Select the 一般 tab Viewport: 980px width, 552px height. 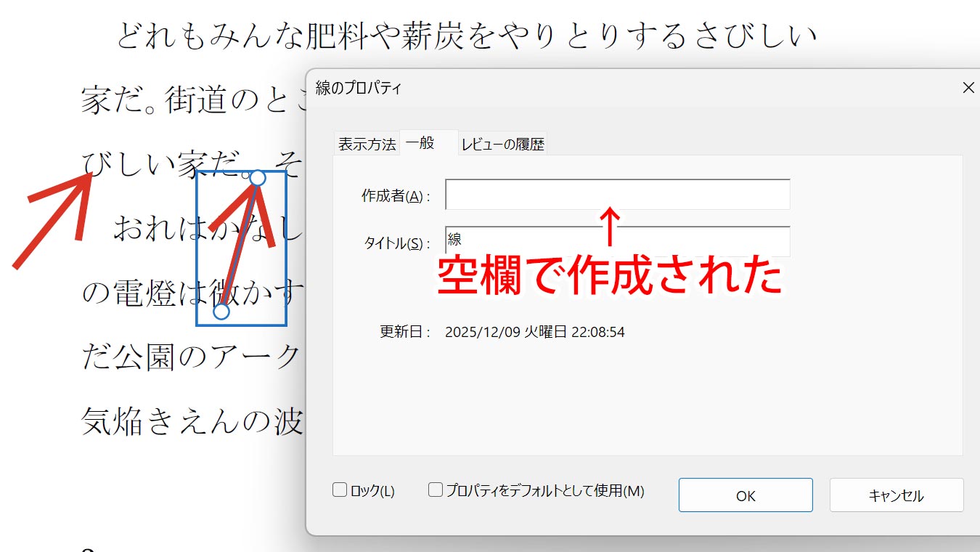[x=420, y=143]
